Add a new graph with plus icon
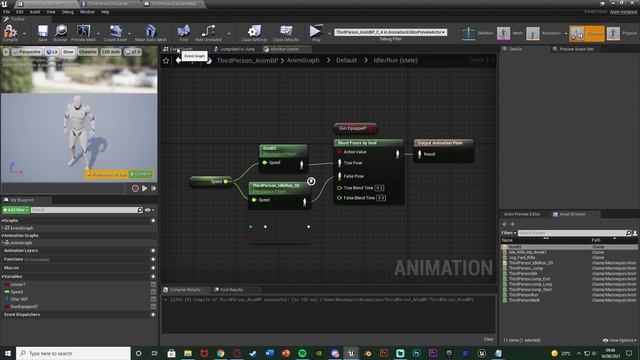Viewport: 640px width, 360px height. 153,220
